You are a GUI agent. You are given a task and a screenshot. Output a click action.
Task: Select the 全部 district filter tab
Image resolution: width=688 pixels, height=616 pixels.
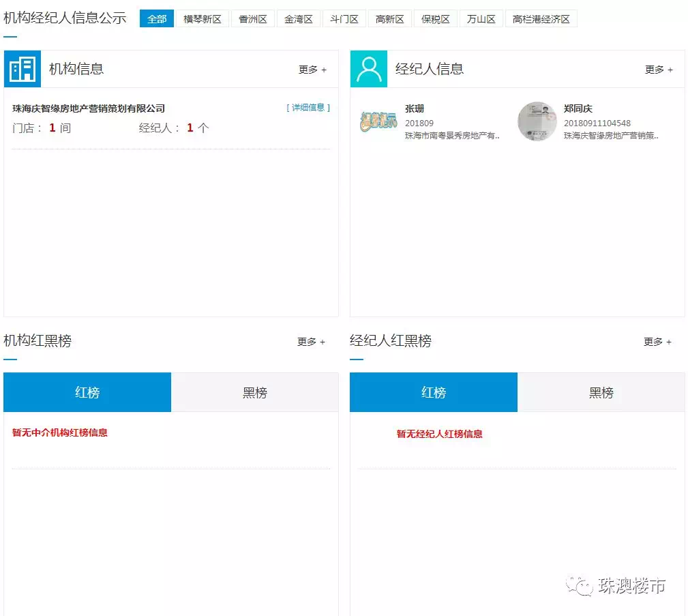point(157,19)
